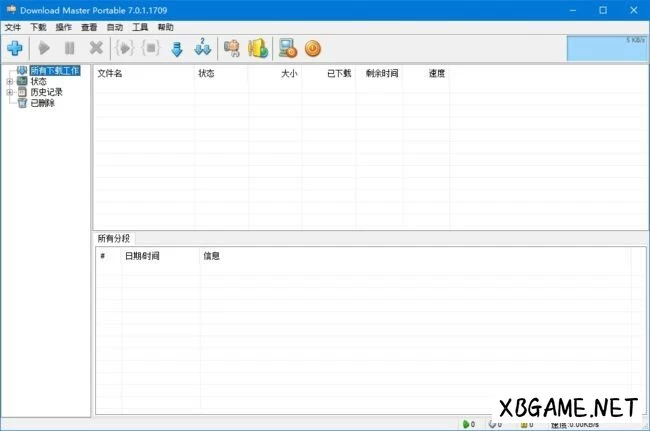Expand the 历史记录 tree node

point(10,92)
